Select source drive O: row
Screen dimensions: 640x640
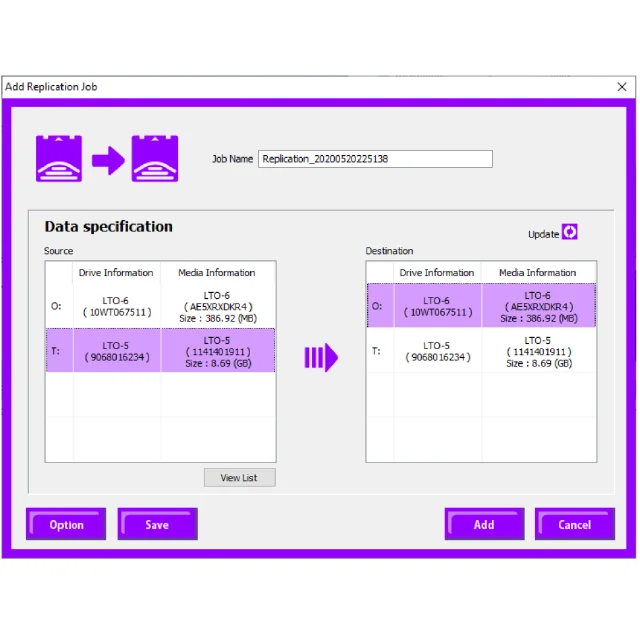[x=160, y=306]
